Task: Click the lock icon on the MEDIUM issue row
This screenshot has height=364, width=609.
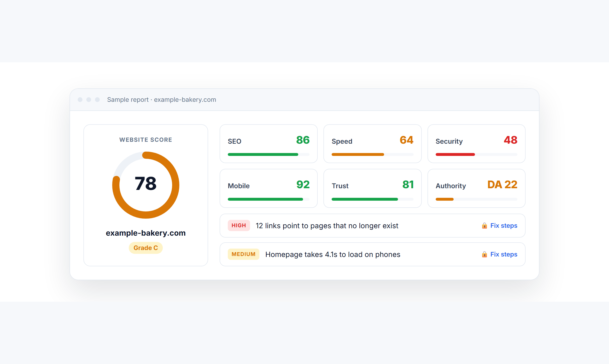Action: tap(484, 254)
